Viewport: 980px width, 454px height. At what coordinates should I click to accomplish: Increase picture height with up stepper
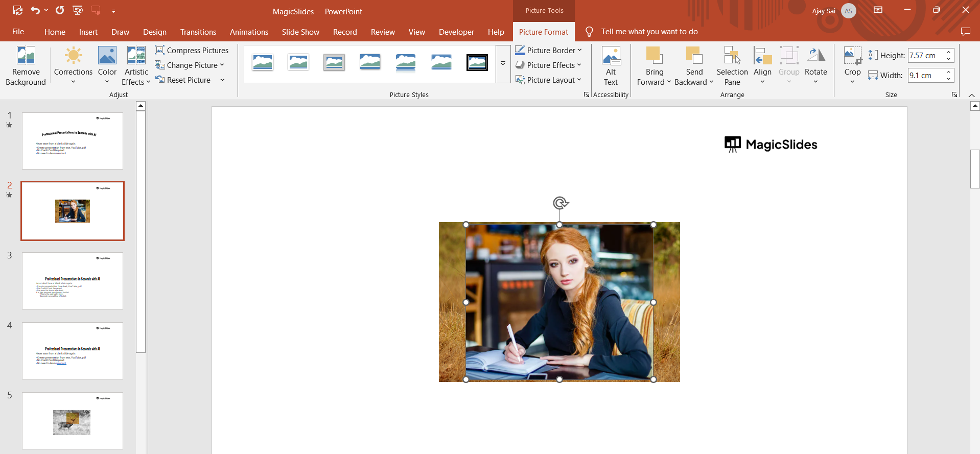point(949,52)
